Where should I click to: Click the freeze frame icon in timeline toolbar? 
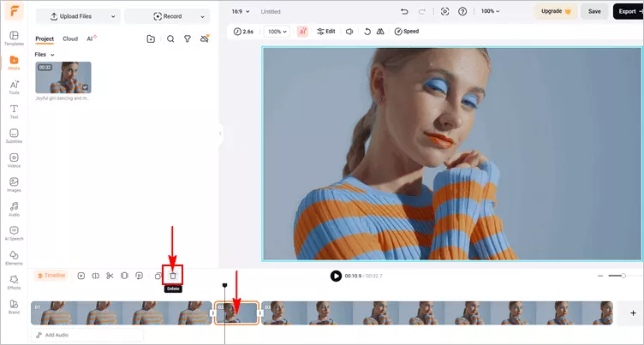click(124, 276)
